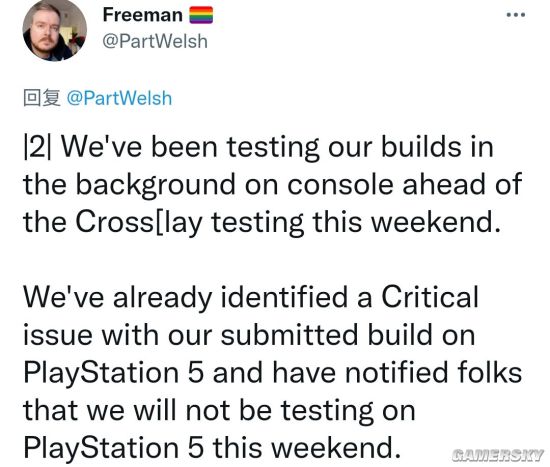Click 'testing this weekend.' ending first paragraph
This screenshot has width=550, height=467.
click(356, 222)
